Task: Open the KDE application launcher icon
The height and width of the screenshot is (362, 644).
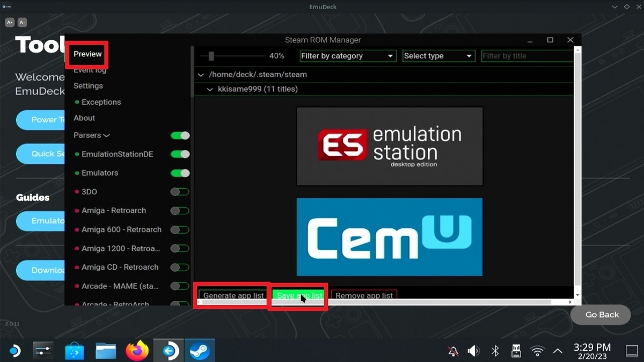Action: coord(14,351)
